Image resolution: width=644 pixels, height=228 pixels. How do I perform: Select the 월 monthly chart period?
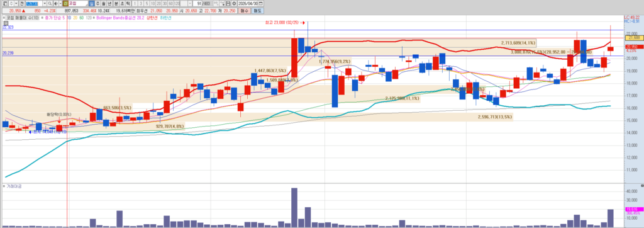click(x=104, y=3)
